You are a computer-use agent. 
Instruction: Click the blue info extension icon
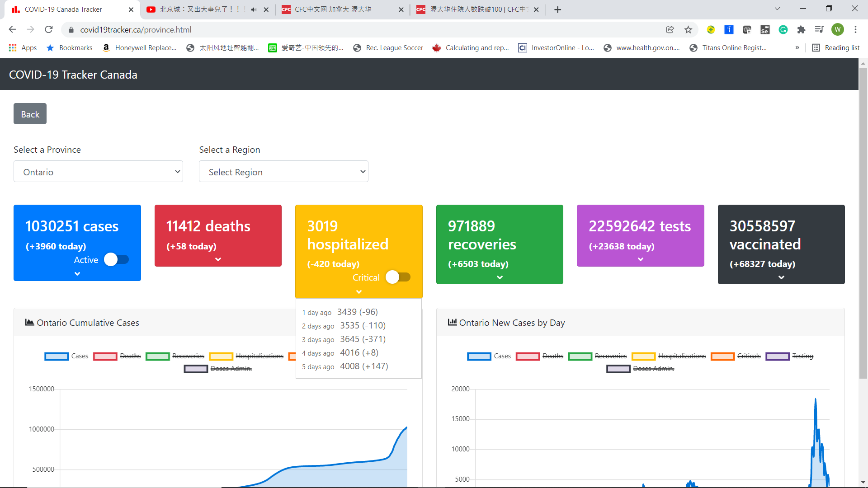point(729,30)
